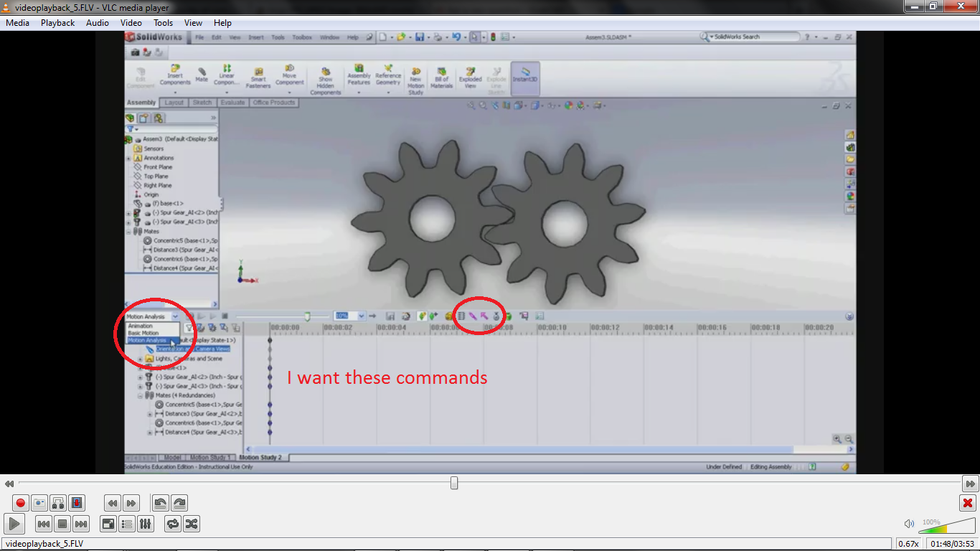Viewport: 980px width, 551px height.
Task: Mute audio using VLC speaker icon
Action: pos(910,524)
